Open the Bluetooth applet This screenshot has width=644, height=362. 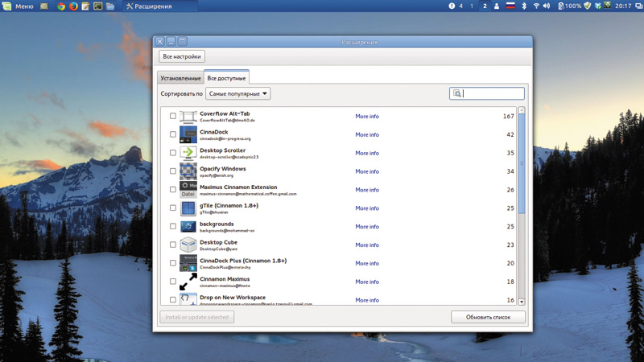click(x=524, y=6)
